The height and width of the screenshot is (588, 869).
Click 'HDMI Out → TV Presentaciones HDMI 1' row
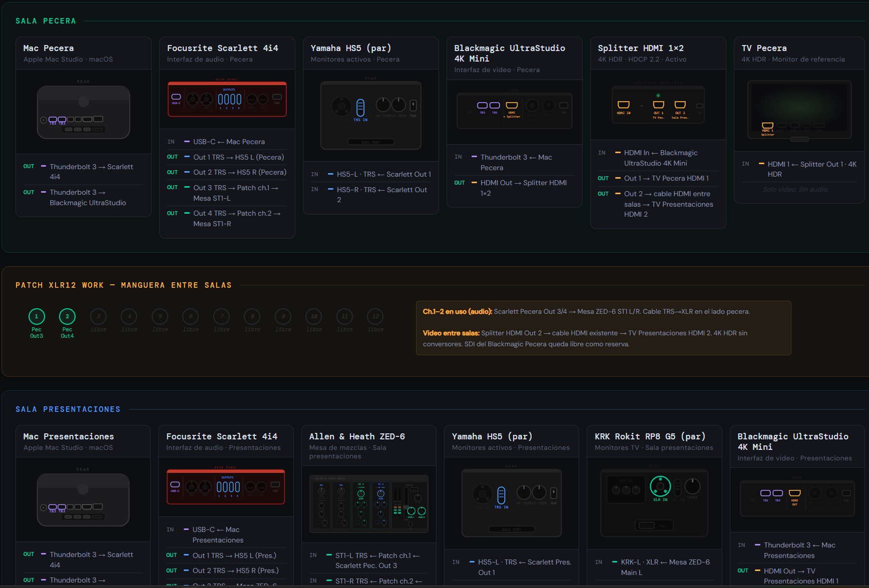coord(797,576)
